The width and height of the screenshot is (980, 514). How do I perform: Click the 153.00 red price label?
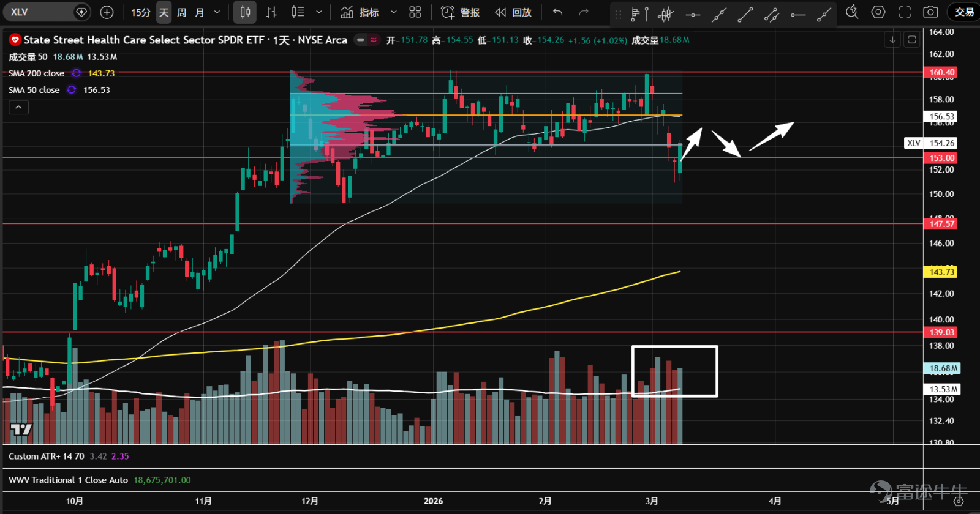(x=941, y=158)
